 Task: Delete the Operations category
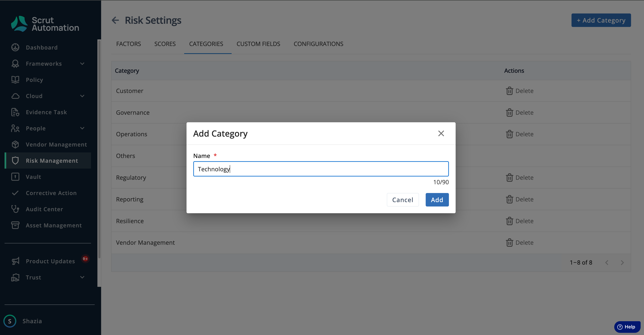click(520, 134)
